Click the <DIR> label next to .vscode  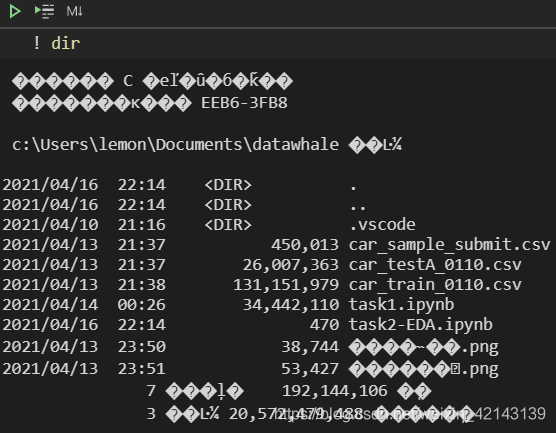228,224
